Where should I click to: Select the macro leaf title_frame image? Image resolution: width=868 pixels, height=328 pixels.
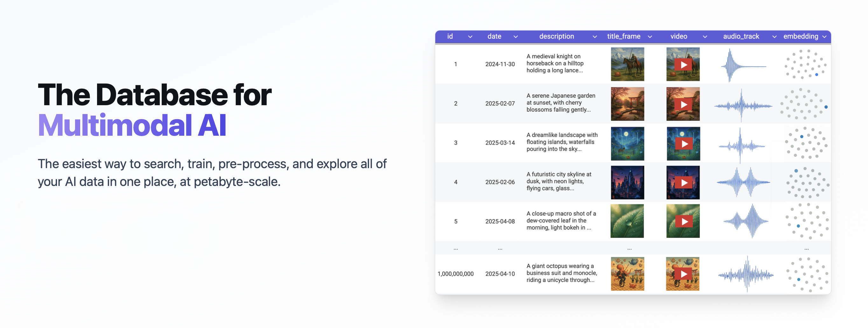pos(627,221)
